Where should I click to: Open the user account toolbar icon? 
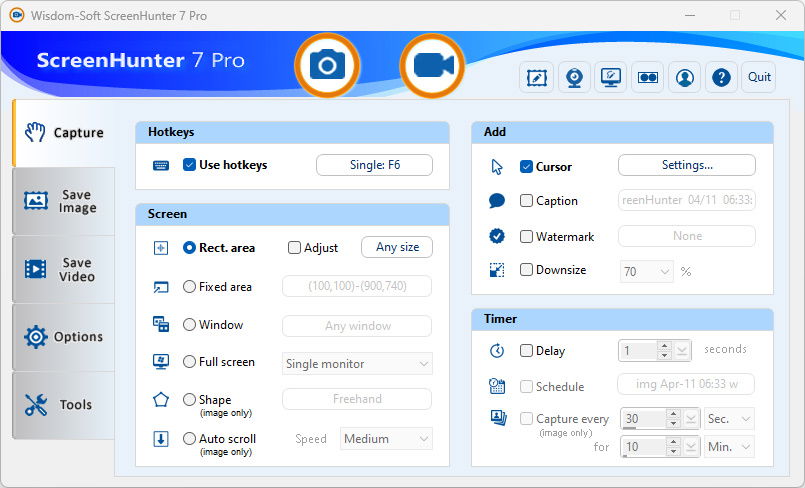click(684, 77)
